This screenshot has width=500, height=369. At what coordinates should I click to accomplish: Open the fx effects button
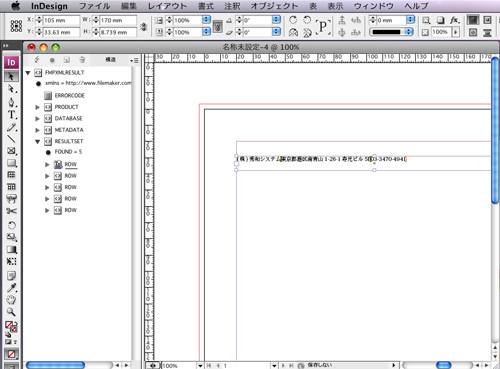click(454, 20)
